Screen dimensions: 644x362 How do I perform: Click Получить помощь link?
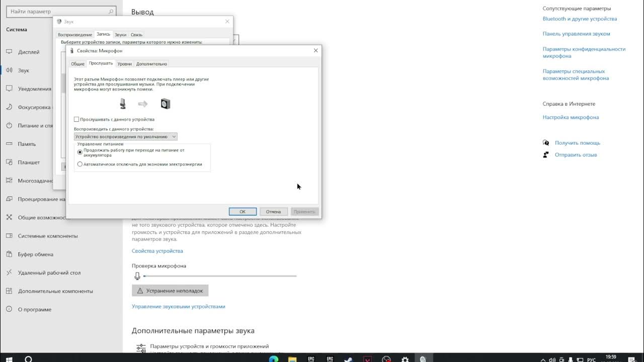pyautogui.click(x=577, y=143)
